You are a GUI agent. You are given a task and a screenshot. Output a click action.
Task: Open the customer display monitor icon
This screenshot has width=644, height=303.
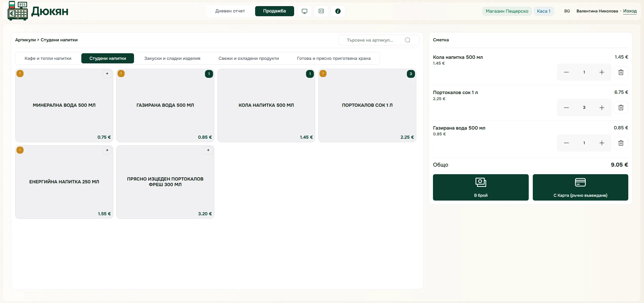pyautogui.click(x=304, y=11)
